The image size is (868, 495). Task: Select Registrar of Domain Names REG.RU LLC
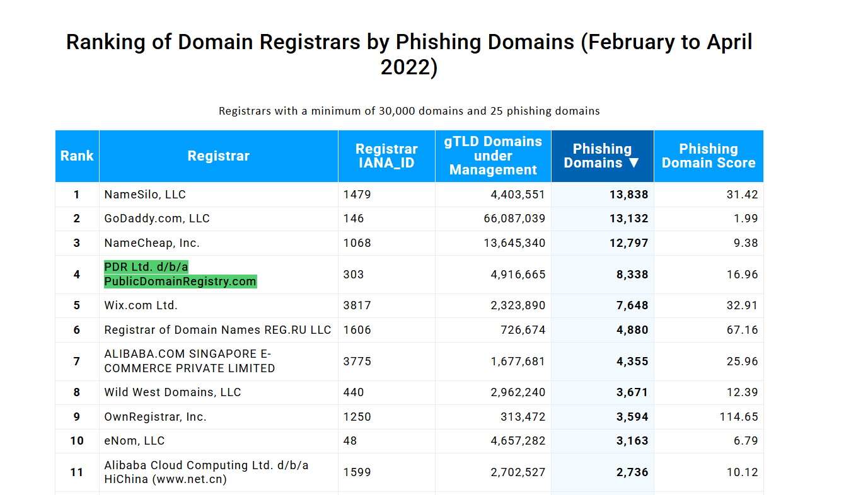217,330
